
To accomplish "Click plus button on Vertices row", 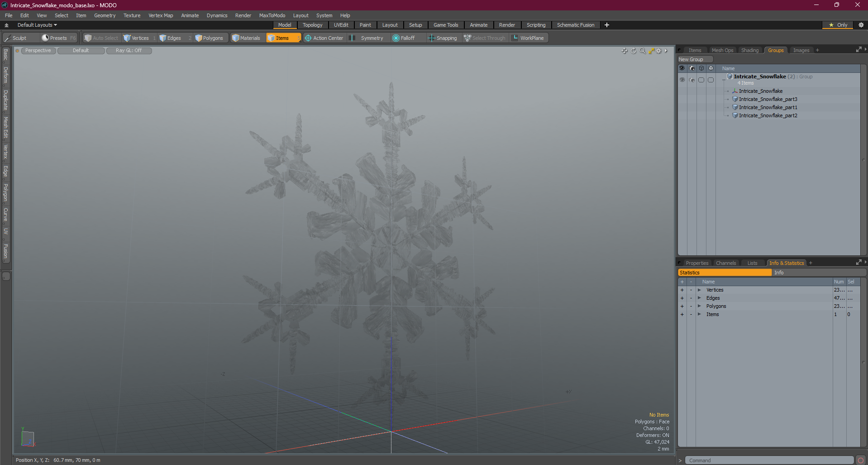I will [682, 290].
